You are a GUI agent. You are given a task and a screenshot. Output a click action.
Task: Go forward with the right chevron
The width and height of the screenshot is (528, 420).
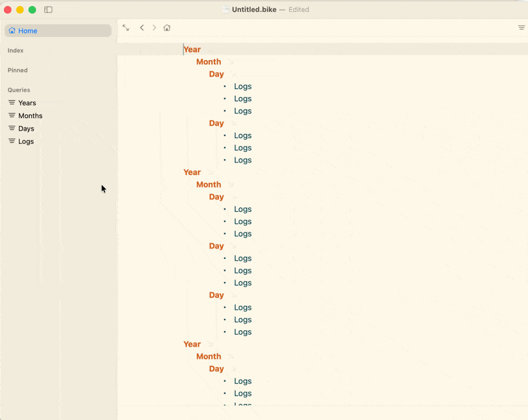[x=154, y=28]
